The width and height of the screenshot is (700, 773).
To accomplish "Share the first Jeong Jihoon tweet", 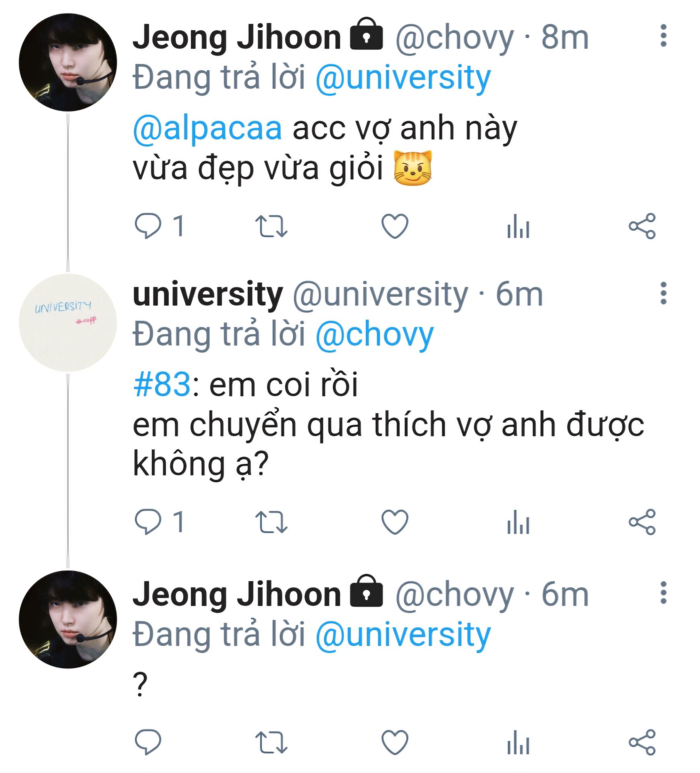I will pyautogui.click(x=642, y=226).
